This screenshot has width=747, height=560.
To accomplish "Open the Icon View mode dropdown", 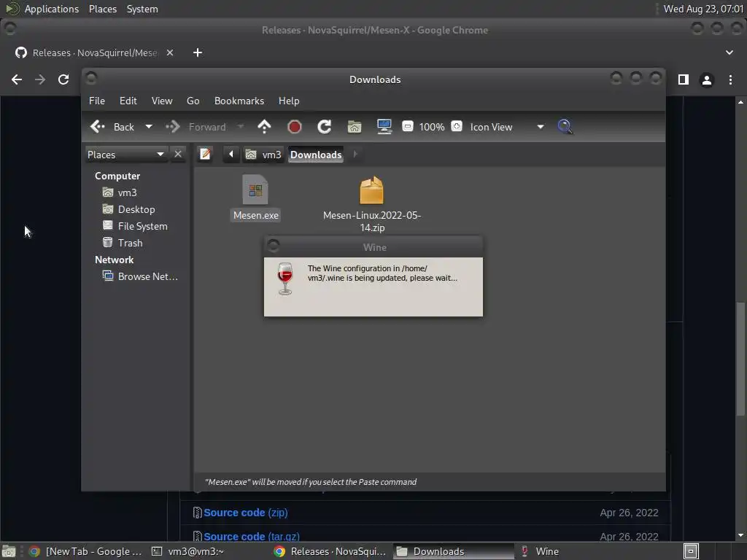I will pos(507,127).
